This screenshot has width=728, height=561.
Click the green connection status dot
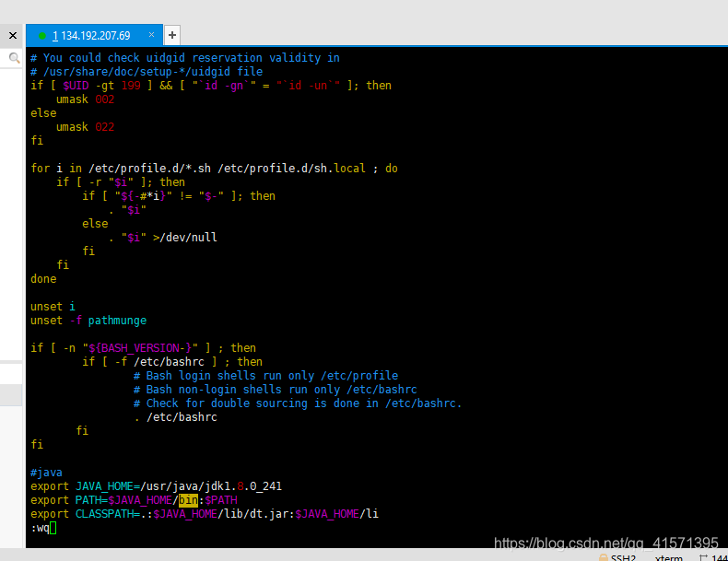click(42, 36)
